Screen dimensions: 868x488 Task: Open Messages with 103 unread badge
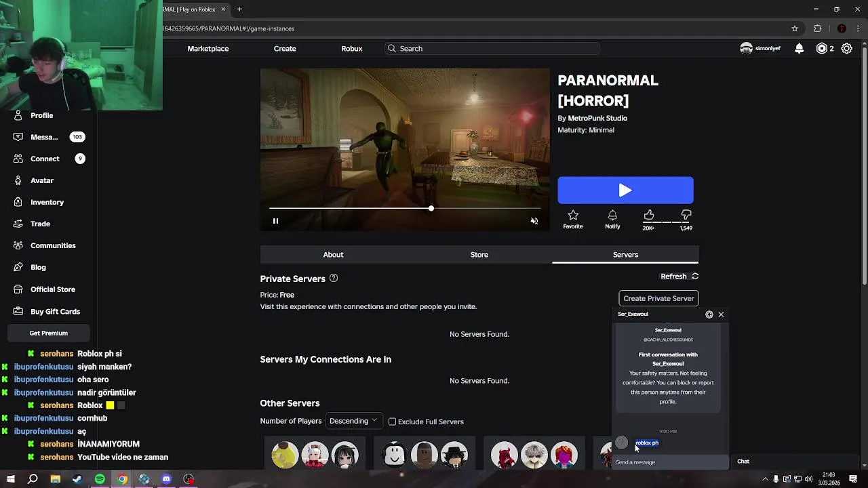pos(47,137)
